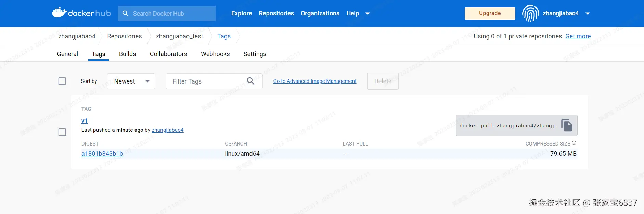Open the Help menu item

click(x=352, y=13)
